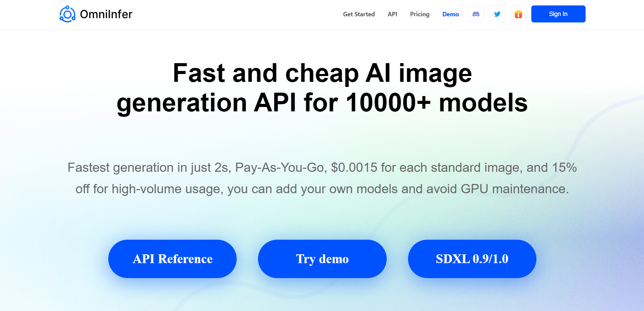Click the OmniInfer wordmark text
Screen dimensions: 644x311
106,14
